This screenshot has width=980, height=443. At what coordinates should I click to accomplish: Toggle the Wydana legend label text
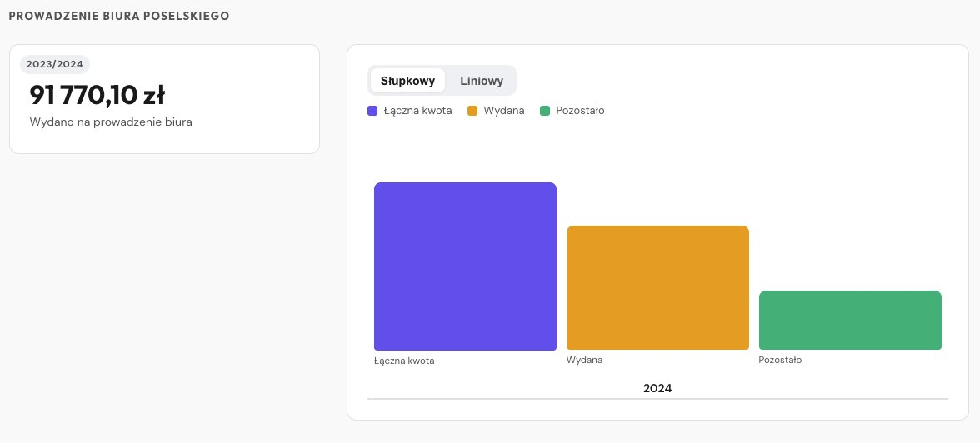click(x=504, y=111)
